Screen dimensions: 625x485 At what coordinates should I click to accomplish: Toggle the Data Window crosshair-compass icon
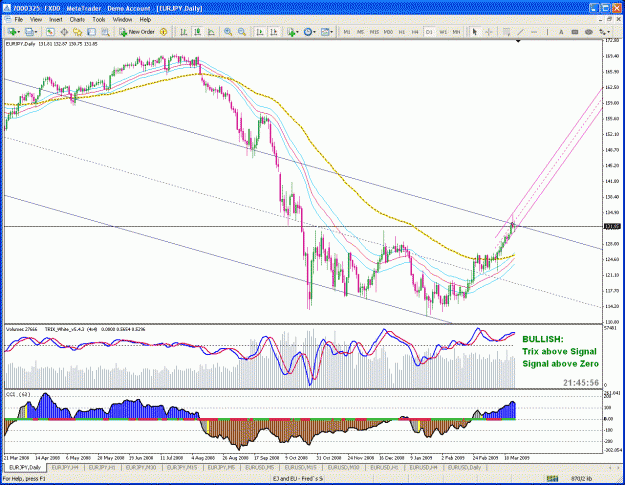pyautogui.click(x=64, y=32)
